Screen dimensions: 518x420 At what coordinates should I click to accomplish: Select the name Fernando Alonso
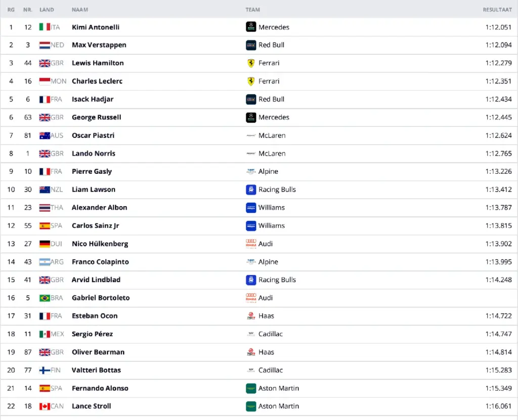point(100,388)
